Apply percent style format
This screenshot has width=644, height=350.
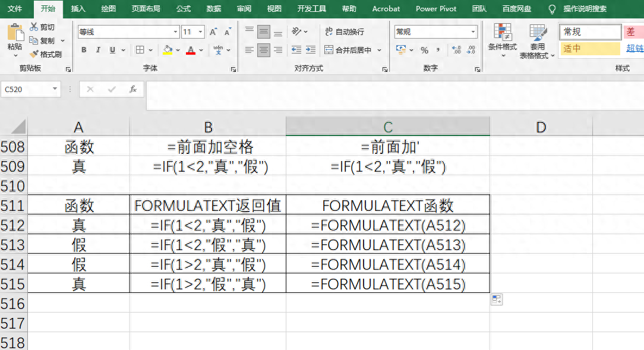pos(424,50)
